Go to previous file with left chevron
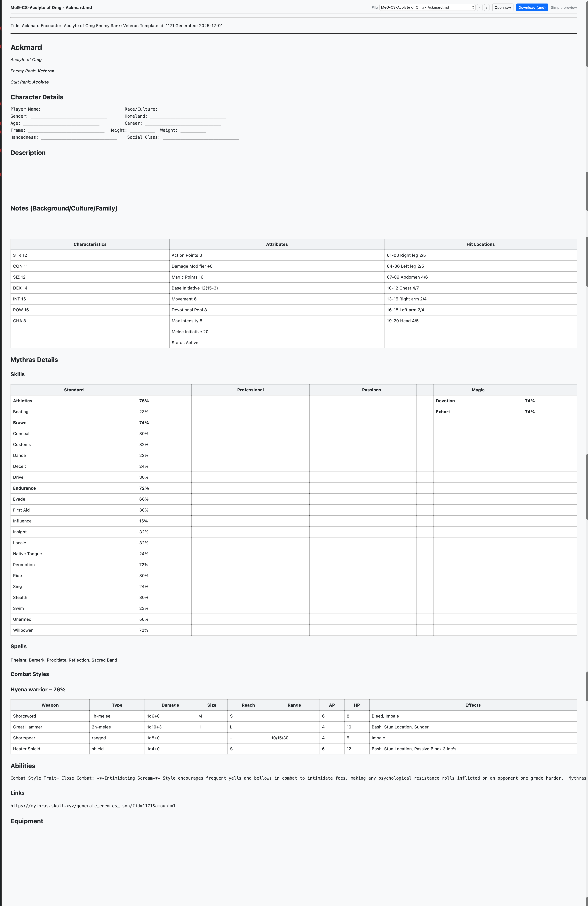588x906 pixels. (x=480, y=8)
